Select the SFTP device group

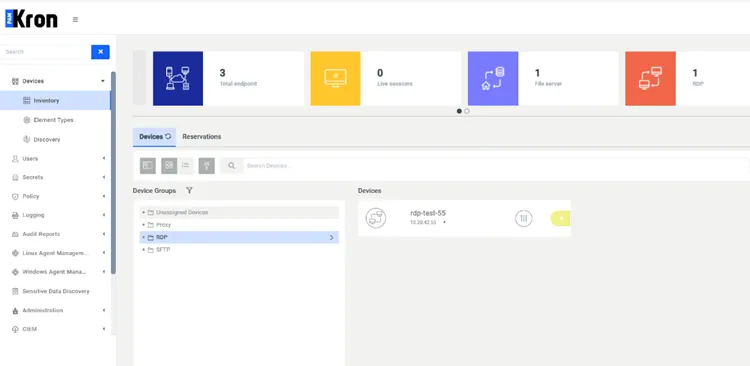239,250
